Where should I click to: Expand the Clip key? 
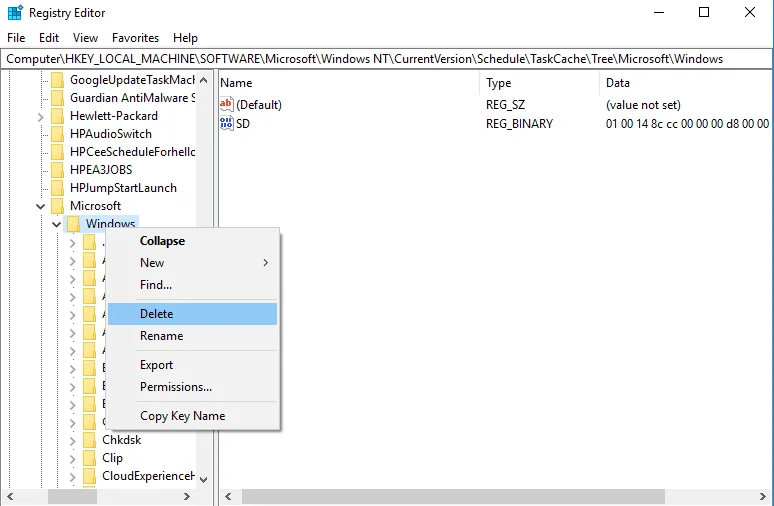tap(73, 459)
